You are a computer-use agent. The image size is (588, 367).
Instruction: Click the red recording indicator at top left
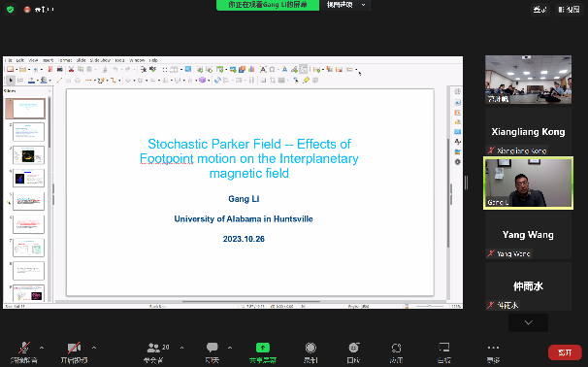click(27, 10)
